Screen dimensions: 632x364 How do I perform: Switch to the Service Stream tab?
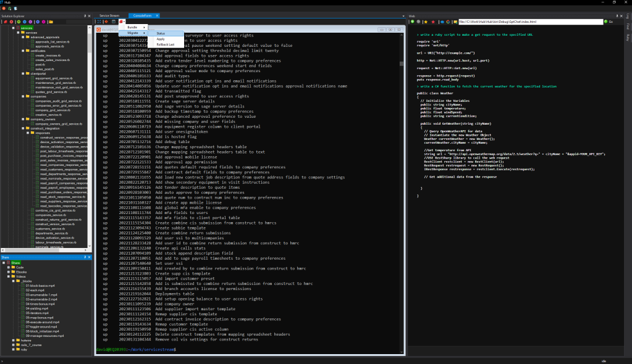pyautogui.click(x=109, y=15)
